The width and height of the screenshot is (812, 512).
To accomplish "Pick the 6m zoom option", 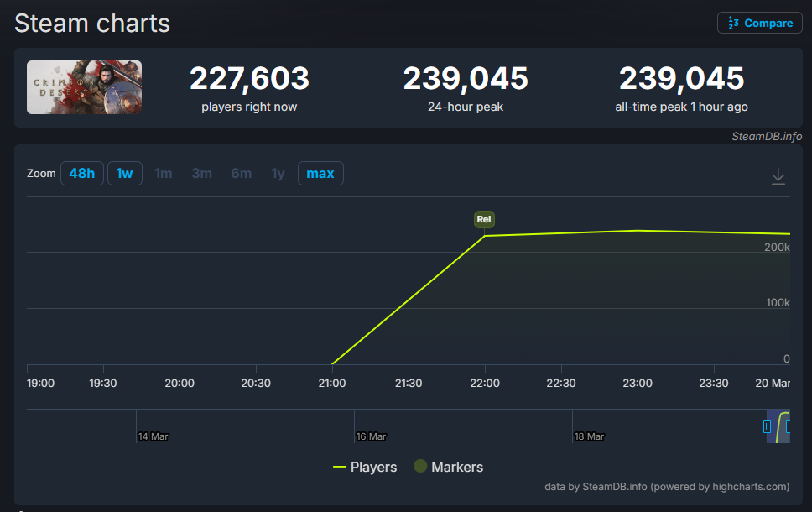I will 242,174.
